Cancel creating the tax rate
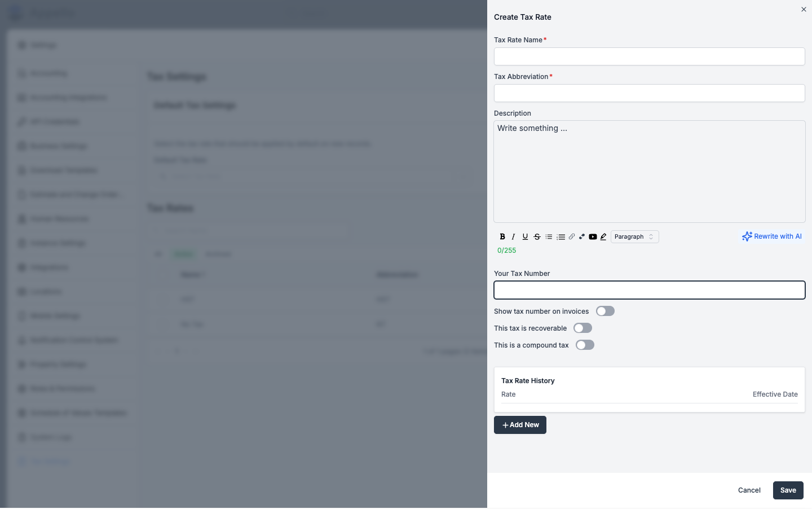Screen dimensions: 812x518 pyautogui.click(x=749, y=490)
